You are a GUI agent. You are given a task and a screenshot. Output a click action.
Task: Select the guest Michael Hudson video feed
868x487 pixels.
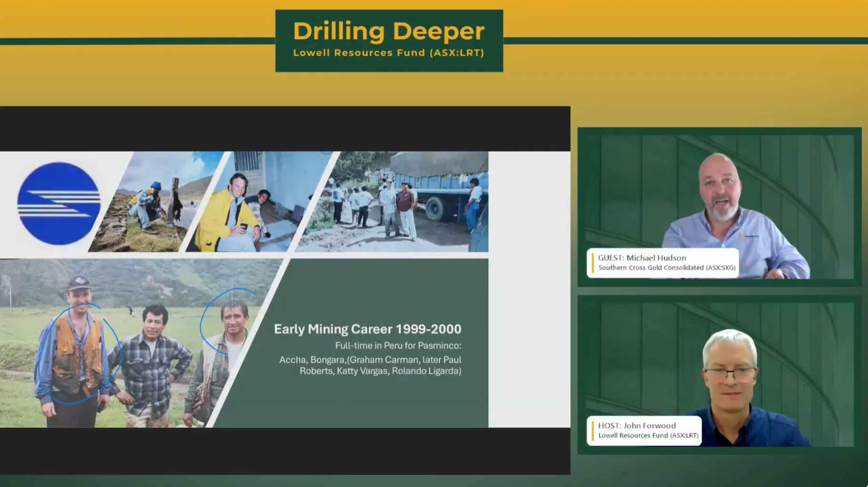719,207
